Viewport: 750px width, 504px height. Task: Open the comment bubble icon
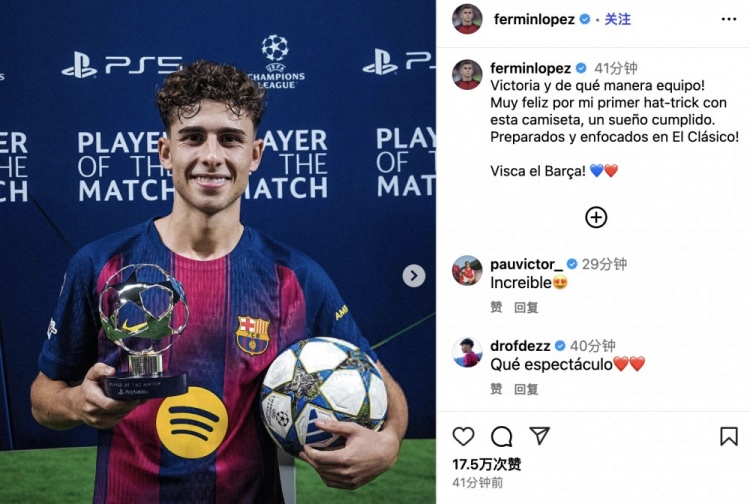coord(501,436)
